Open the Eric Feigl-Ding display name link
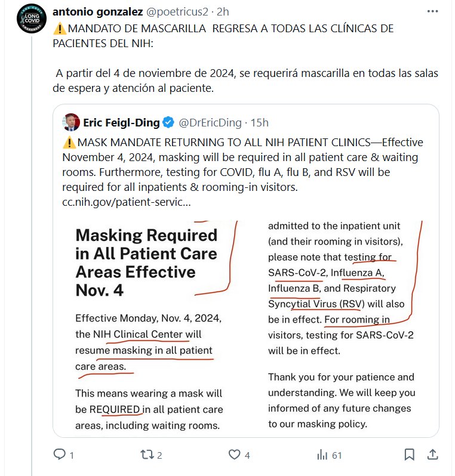The height and width of the screenshot is (476, 455). tap(121, 123)
